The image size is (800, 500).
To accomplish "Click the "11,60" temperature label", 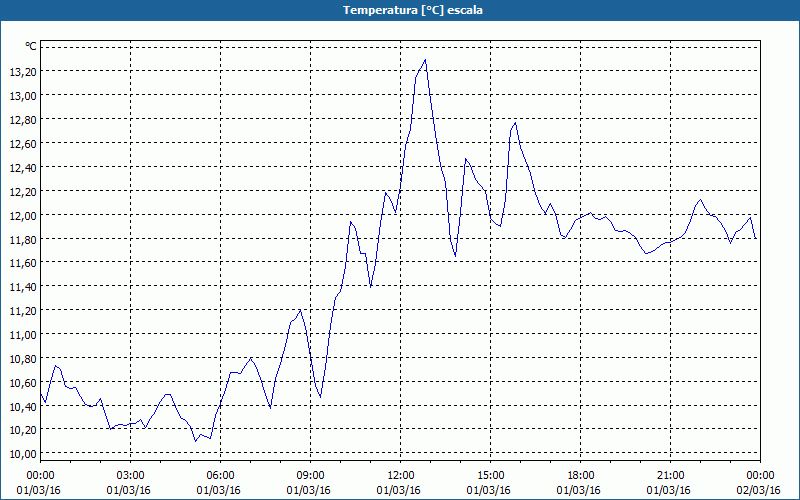I will coord(23,262).
